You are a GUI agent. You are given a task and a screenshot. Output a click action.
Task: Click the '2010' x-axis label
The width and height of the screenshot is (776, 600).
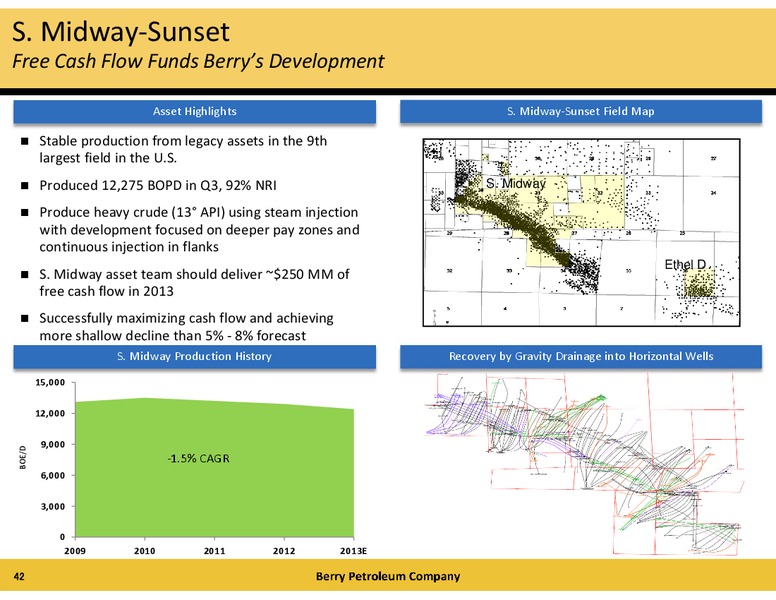point(145,551)
